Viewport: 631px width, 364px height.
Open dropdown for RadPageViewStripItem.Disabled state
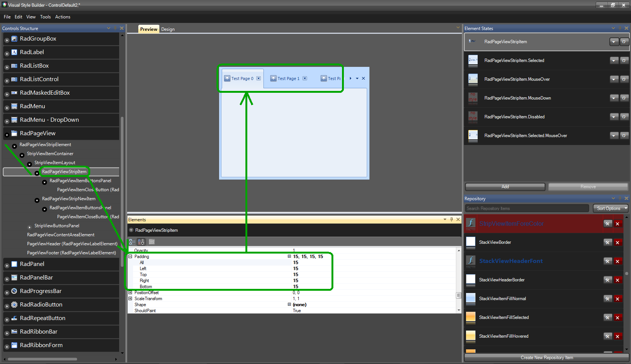coord(614,117)
